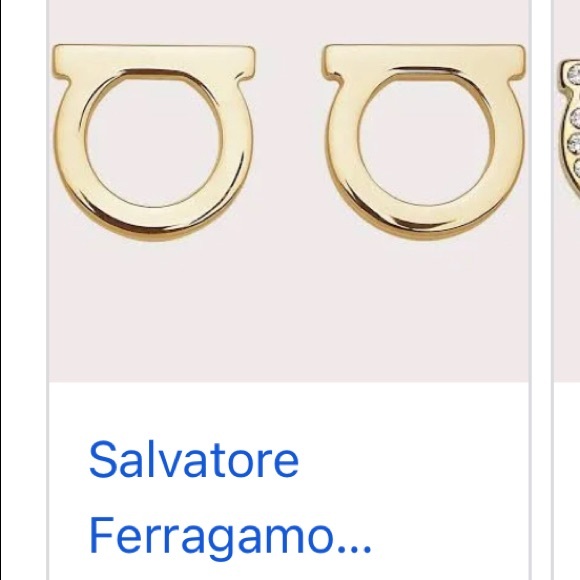Viewport: 580px width, 580px height.
Task: Click the hollow center of the right earring
Action: point(426,138)
